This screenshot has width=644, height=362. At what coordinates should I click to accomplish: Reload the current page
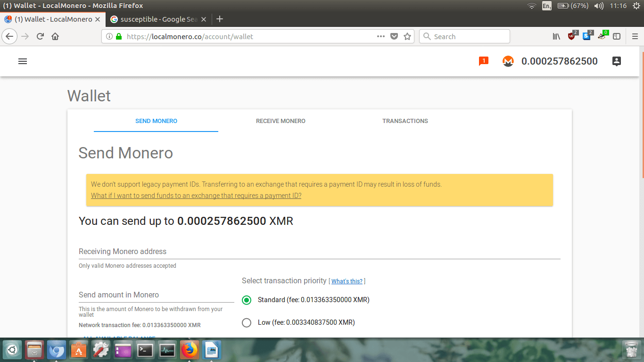(40, 36)
